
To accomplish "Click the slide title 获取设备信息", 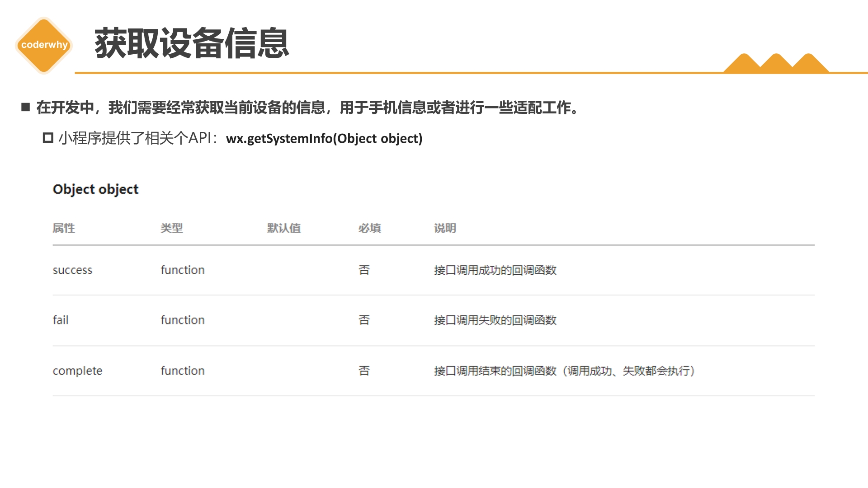I will 192,43.
